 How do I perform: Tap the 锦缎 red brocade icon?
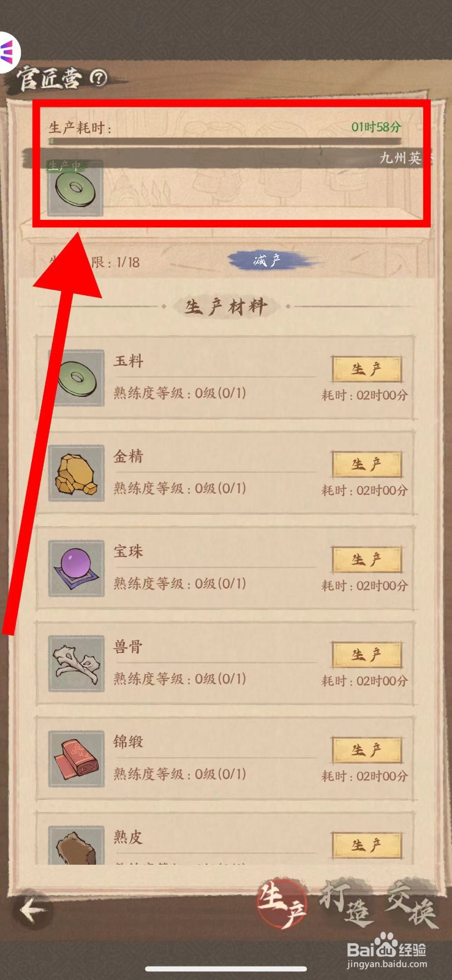tap(77, 759)
